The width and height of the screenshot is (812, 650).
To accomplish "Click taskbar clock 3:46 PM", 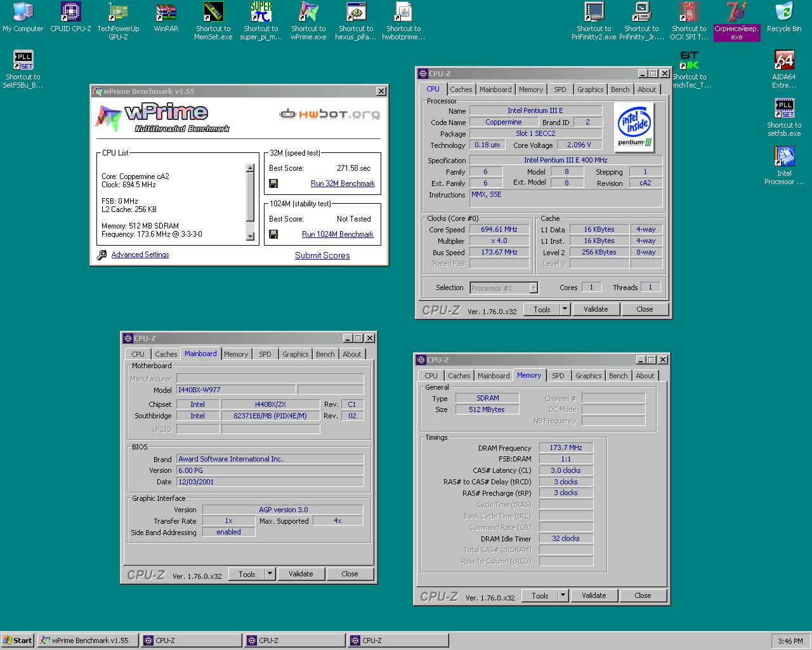I will [790, 641].
